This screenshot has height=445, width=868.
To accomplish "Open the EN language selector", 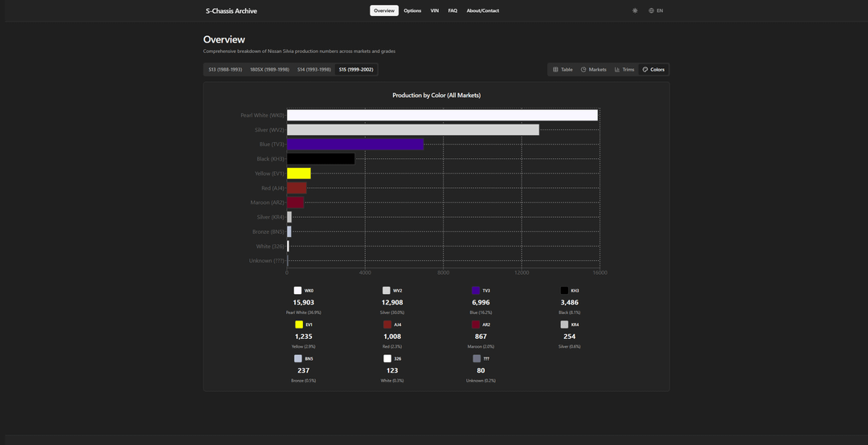I will 660,10.
